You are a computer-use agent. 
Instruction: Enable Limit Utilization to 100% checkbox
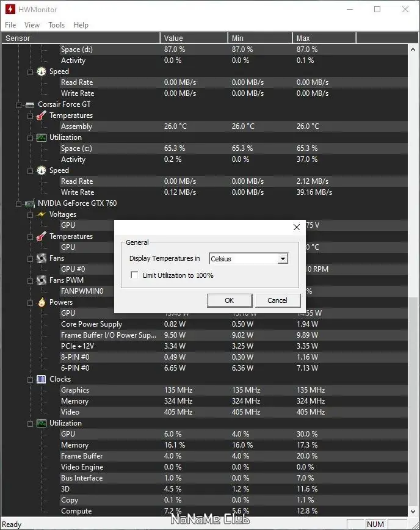(x=134, y=275)
